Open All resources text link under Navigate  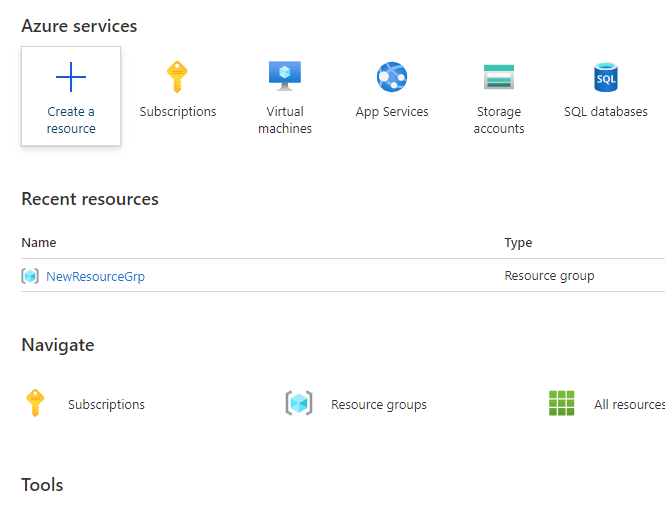[629, 405]
